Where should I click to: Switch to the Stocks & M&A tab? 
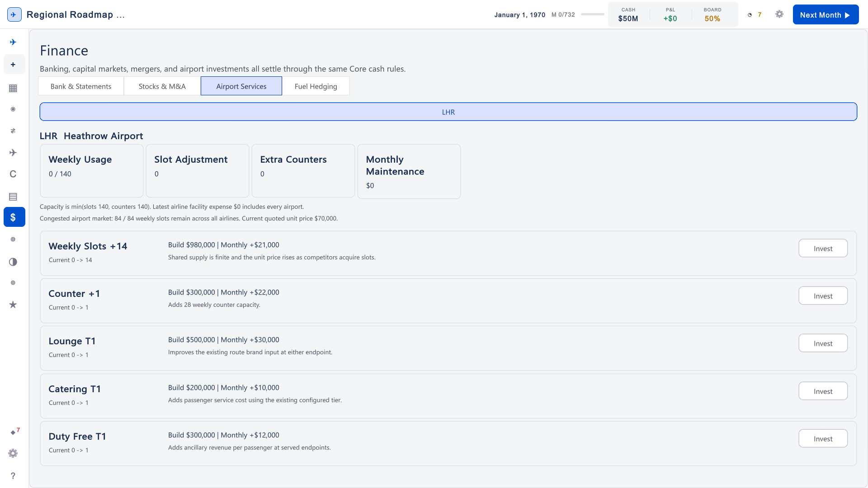pos(162,86)
